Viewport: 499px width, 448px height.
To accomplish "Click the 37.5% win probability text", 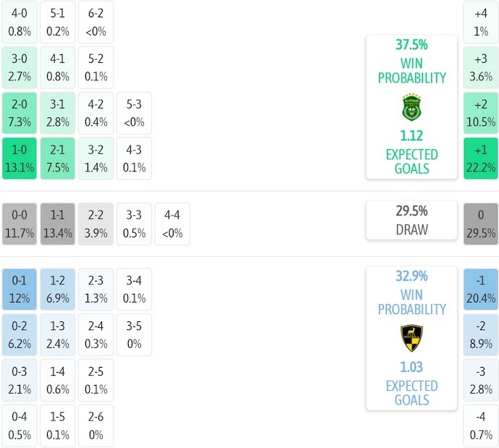I will click(x=411, y=44).
